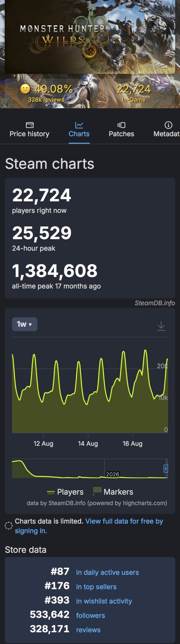Screen dimensions: 180x644
Task: Click the Patches icon
Action: click(121, 125)
